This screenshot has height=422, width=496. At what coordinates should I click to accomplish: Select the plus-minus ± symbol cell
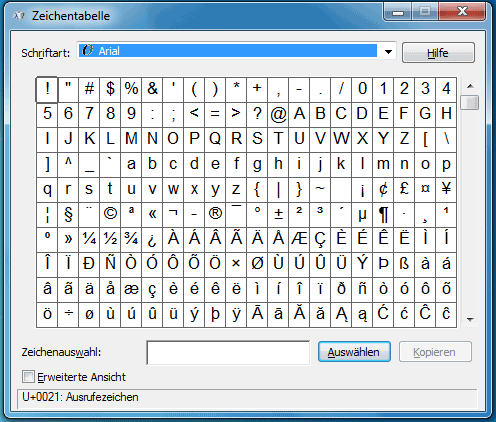[278, 215]
